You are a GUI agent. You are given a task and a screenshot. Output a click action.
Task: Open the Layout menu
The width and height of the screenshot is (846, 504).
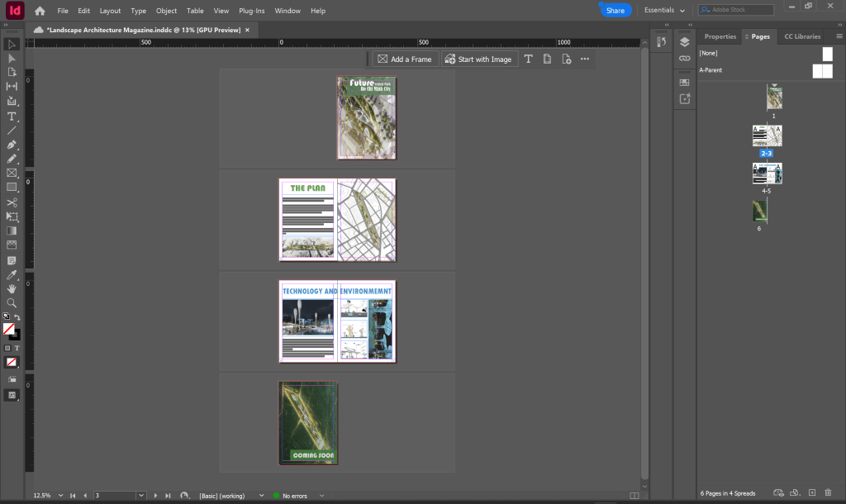(110, 11)
